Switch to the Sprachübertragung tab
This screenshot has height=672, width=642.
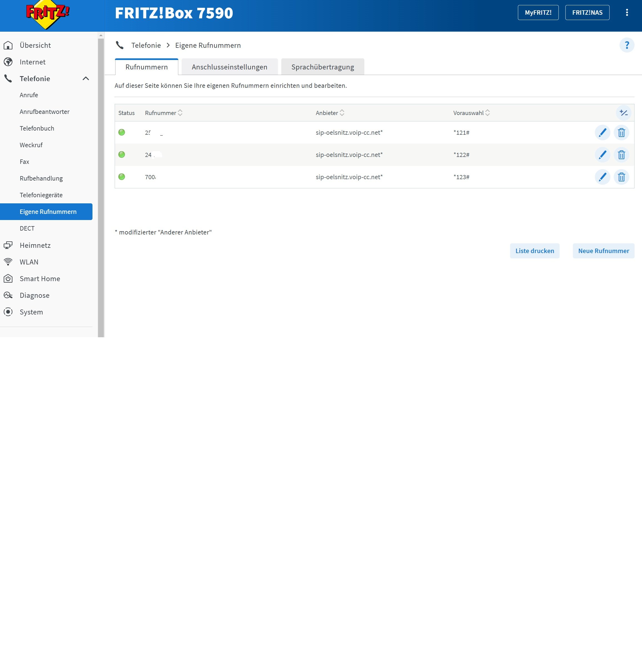click(322, 67)
